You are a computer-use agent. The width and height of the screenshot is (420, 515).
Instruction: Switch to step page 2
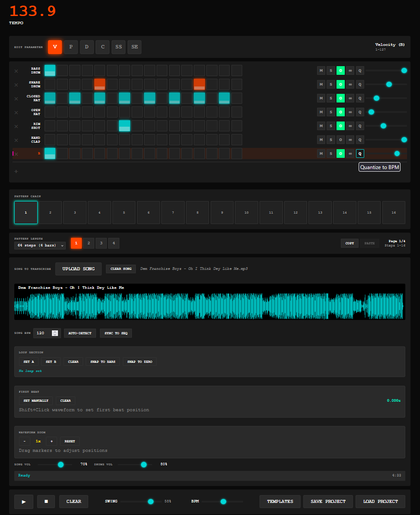pos(89,243)
